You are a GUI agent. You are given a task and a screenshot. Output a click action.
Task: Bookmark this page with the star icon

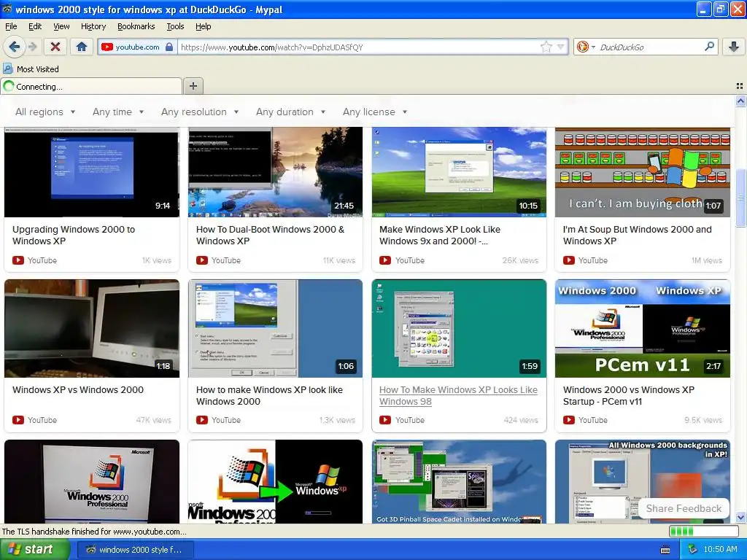[x=546, y=47]
